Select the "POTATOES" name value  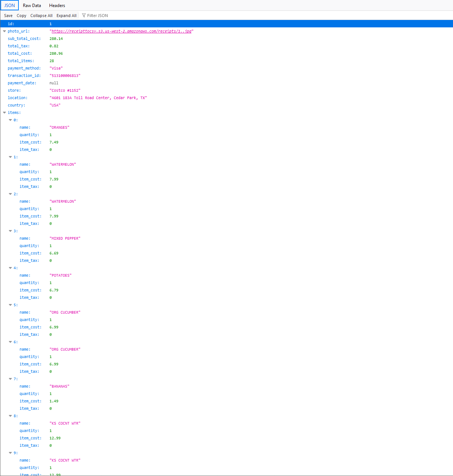[61, 276]
